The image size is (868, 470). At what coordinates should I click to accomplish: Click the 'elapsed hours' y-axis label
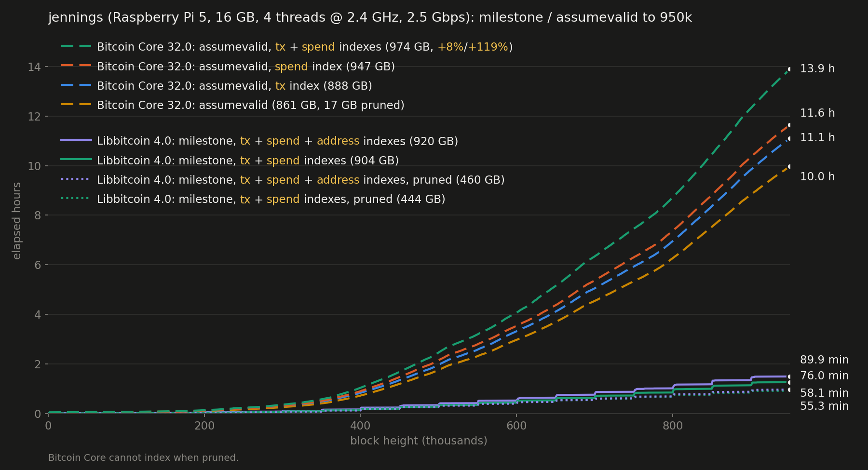17,220
